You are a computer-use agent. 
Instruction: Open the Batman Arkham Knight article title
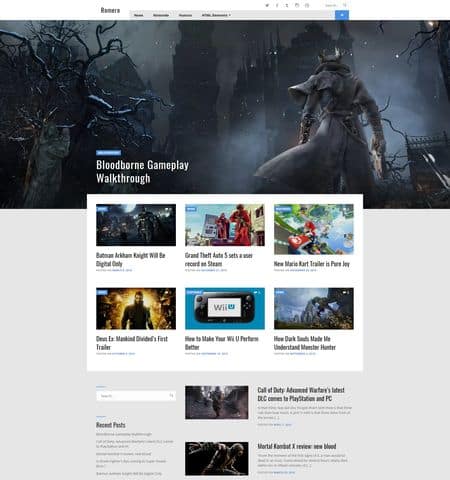pyautogui.click(x=131, y=259)
